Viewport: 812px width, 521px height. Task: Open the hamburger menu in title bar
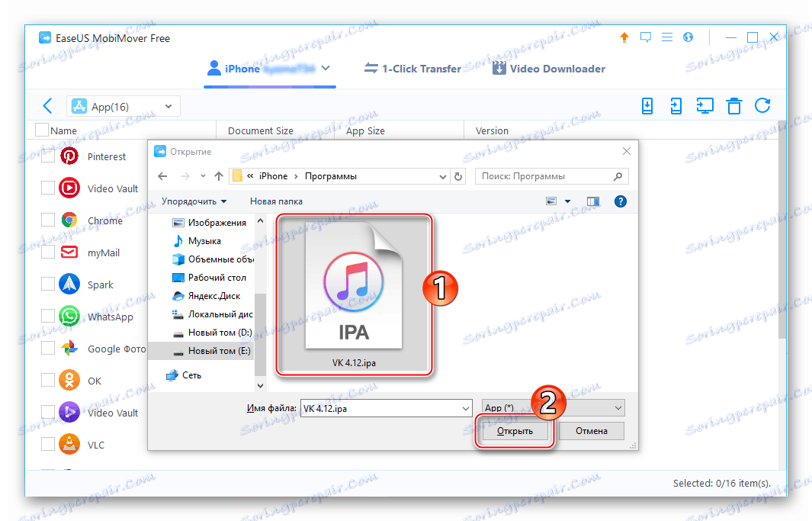pyautogui.click(x=667, y=37)
